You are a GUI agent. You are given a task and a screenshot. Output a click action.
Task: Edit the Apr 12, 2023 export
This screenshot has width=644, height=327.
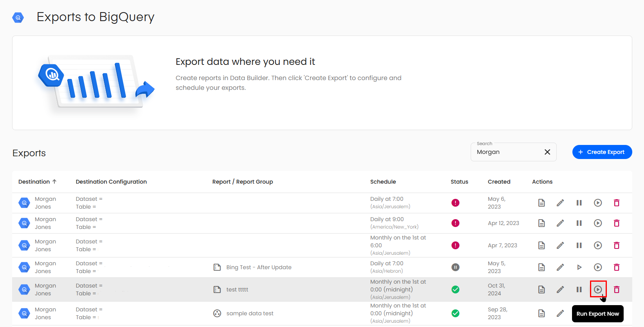[560, 223]
